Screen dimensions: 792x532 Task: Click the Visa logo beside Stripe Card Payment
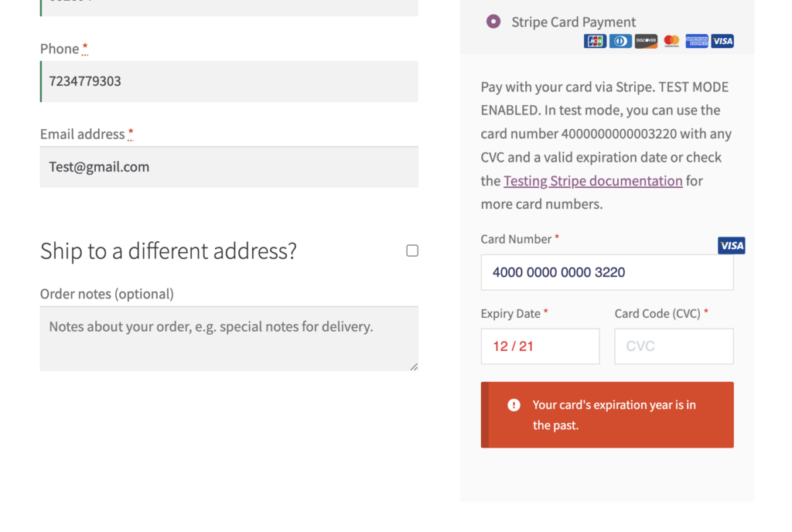click(x=722, y=41)
